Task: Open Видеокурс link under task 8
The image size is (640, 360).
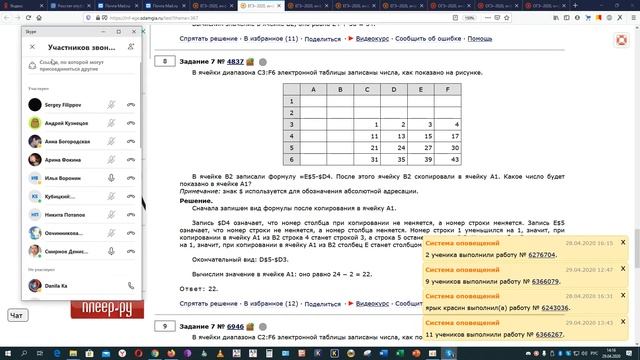Action: (372, 304)
